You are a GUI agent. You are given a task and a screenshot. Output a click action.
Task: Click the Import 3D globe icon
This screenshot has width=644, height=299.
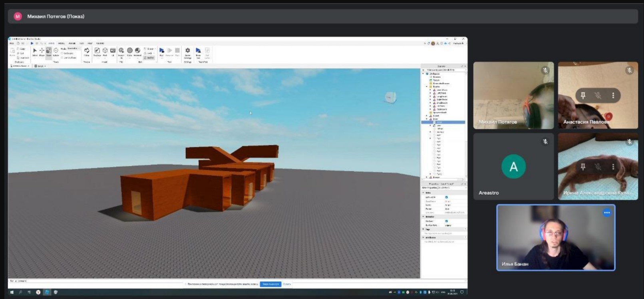pyautogui.click(x=121, y=51)
